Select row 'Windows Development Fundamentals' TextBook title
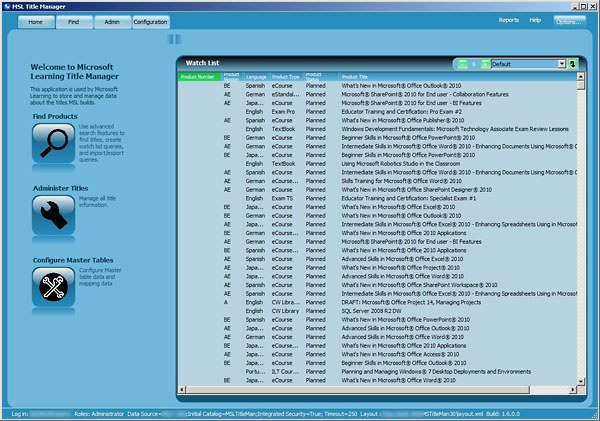This screenshot has width=600, height=421. point(378,129)
